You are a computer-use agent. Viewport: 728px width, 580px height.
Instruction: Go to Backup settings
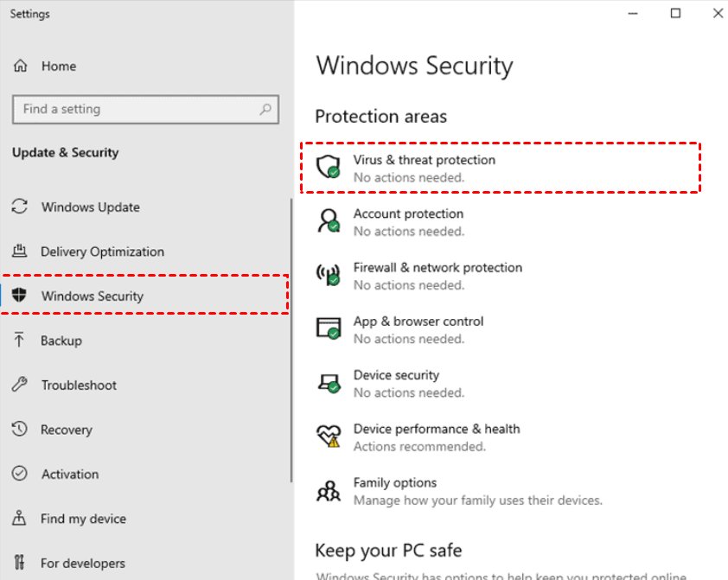pyautogui.click(x=61, y=341)
